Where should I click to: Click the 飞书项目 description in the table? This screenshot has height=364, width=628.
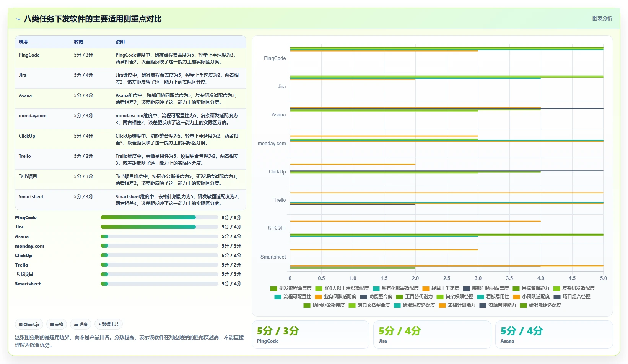(177, 180)
